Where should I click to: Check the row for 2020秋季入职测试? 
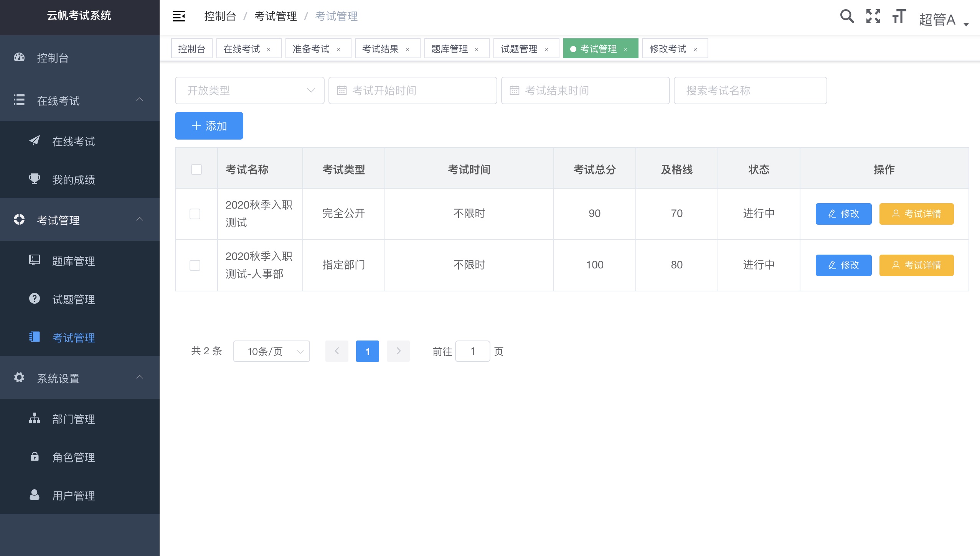pyautogui.click(x=196, y=214)
